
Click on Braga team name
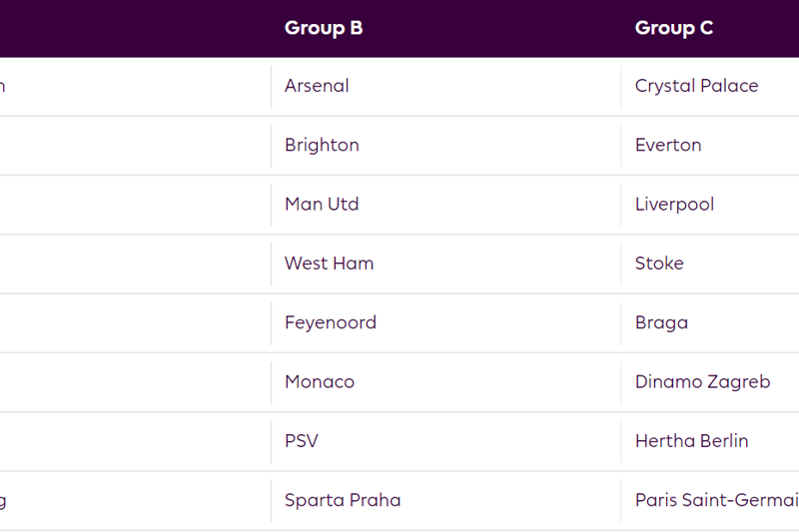pos(661,322)
